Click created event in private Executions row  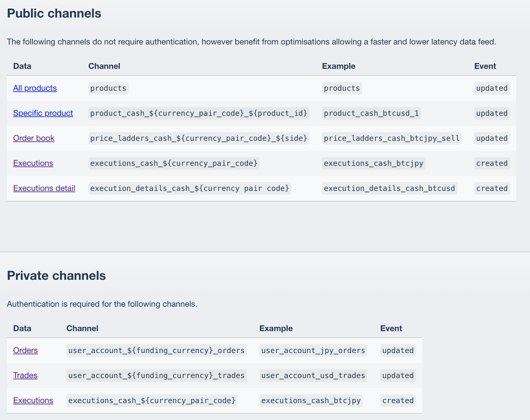(x=398, y=401)
